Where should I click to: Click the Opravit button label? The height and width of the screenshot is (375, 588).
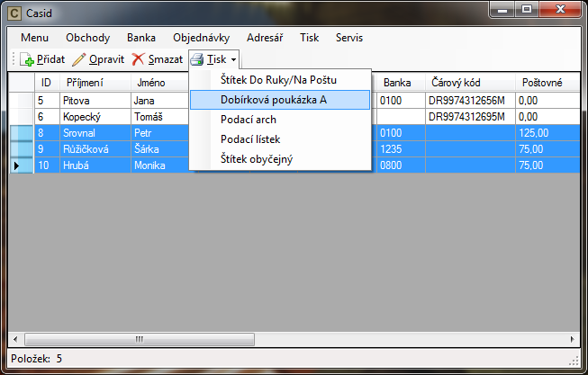coord(106,59)
